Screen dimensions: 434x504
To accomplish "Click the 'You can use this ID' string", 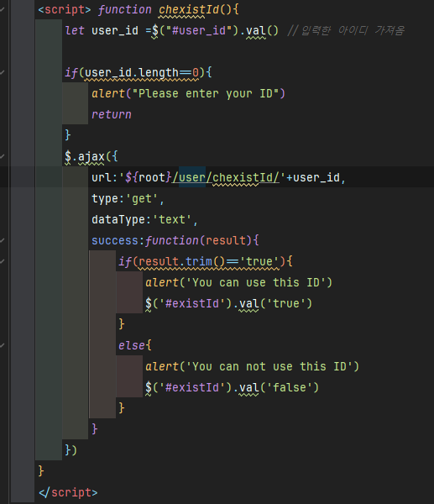I will (256, 282).
